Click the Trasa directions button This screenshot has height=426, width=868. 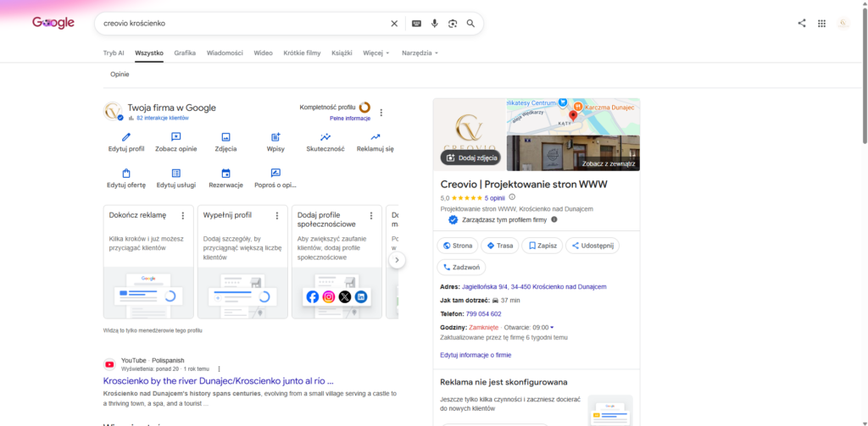500,246
